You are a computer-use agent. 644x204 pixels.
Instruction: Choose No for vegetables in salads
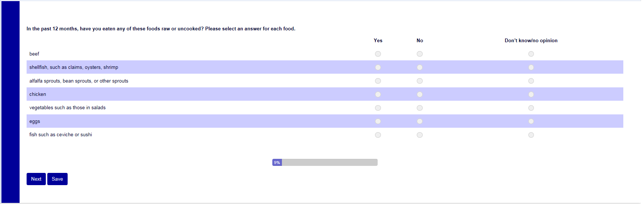420,108
